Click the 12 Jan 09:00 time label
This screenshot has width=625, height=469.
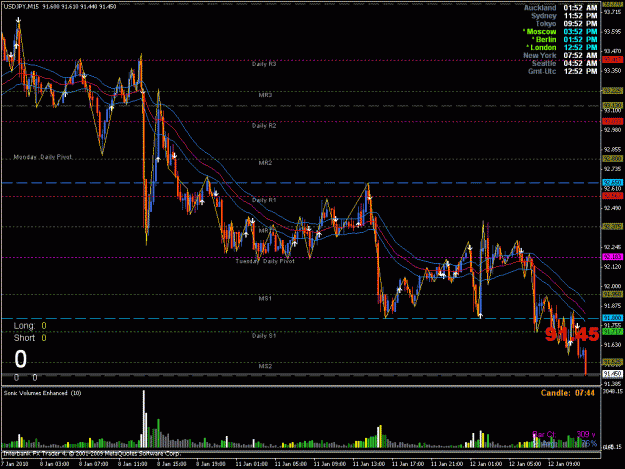564,464
